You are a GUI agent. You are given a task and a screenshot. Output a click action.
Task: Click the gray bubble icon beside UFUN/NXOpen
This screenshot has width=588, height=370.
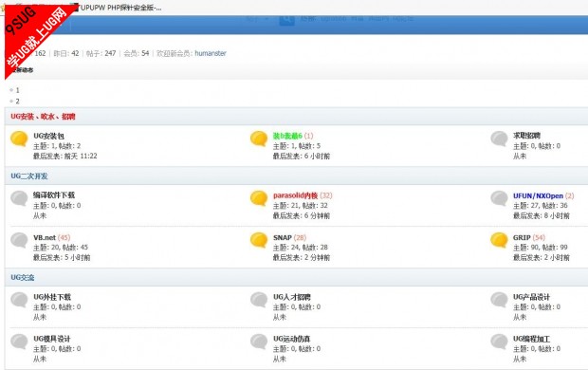tap(499, 198)
